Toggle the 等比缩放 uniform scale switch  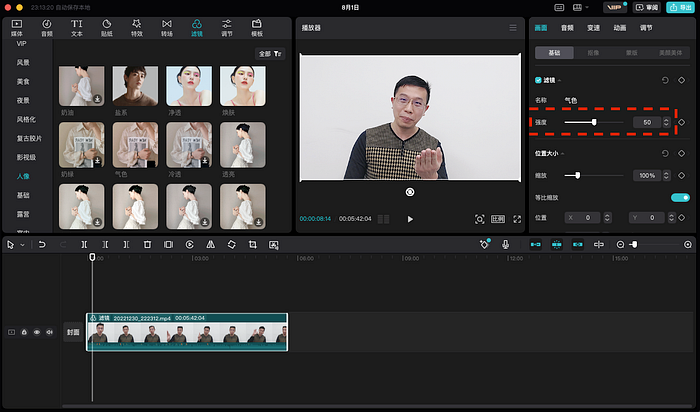(x=679, y=198)
